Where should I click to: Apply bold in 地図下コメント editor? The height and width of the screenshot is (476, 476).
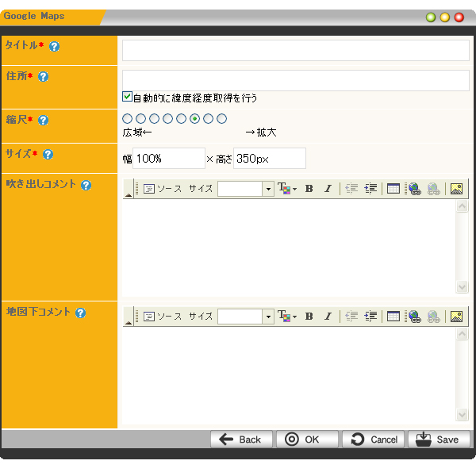tap(309, 317)
